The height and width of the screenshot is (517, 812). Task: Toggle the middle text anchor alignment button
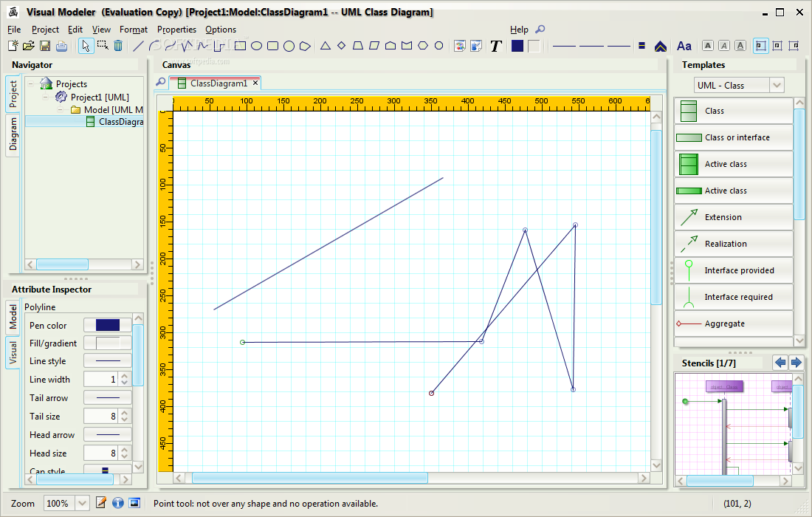pos(777,46)
